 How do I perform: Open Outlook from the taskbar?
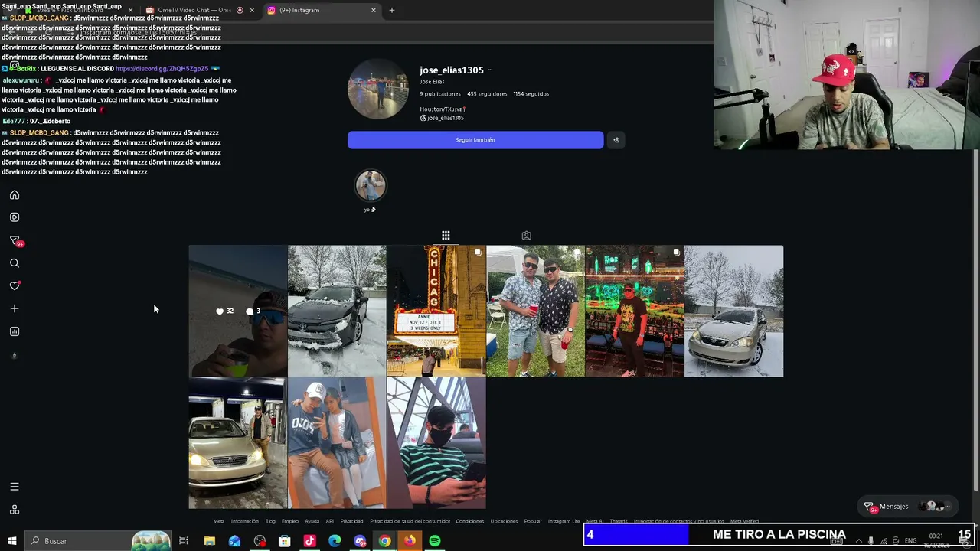[x=234, y=541]
